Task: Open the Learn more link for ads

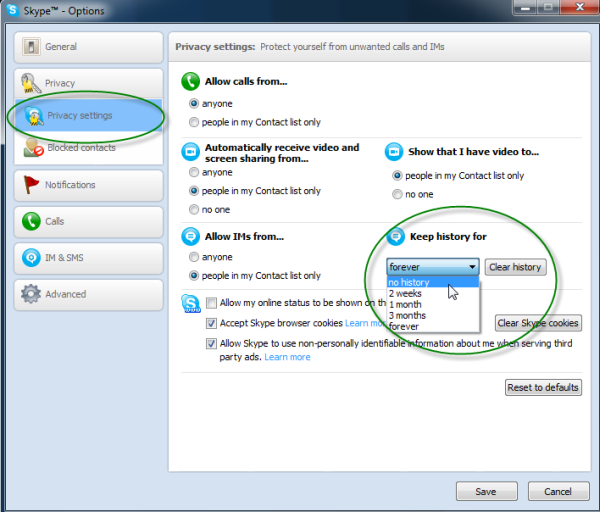Action: (287, 357)
